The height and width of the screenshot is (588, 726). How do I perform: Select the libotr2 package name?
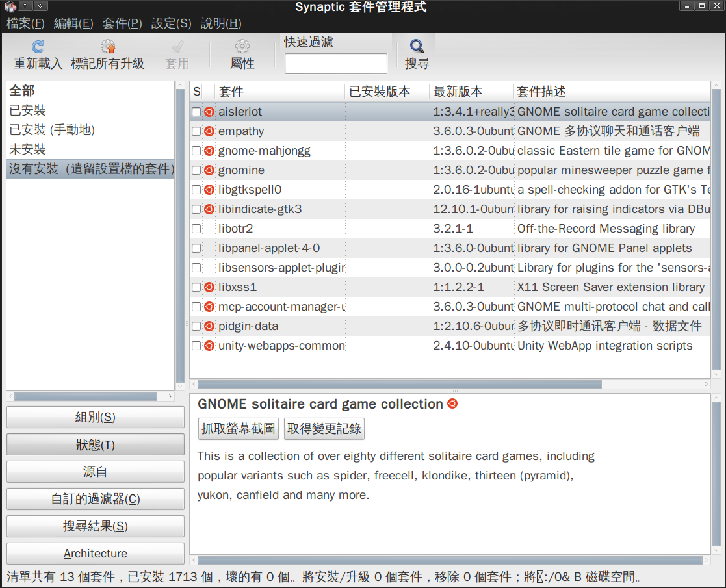[236, 228]
